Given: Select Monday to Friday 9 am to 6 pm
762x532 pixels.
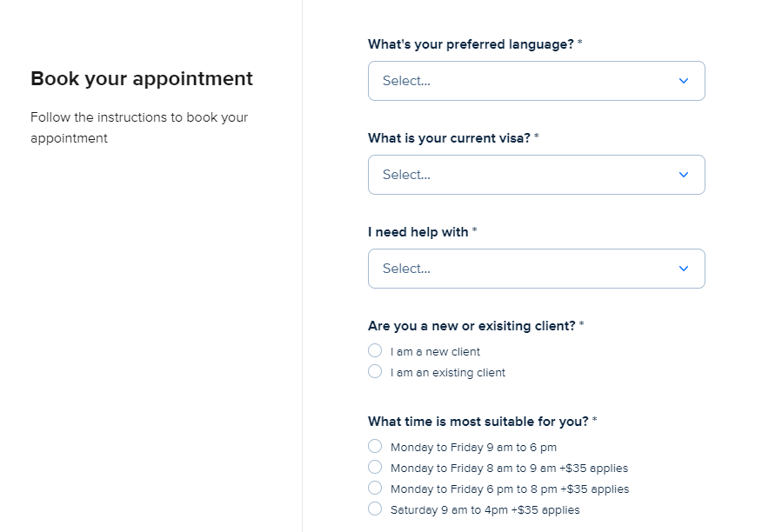Looking at the screenshot, I should click(375, 447).
